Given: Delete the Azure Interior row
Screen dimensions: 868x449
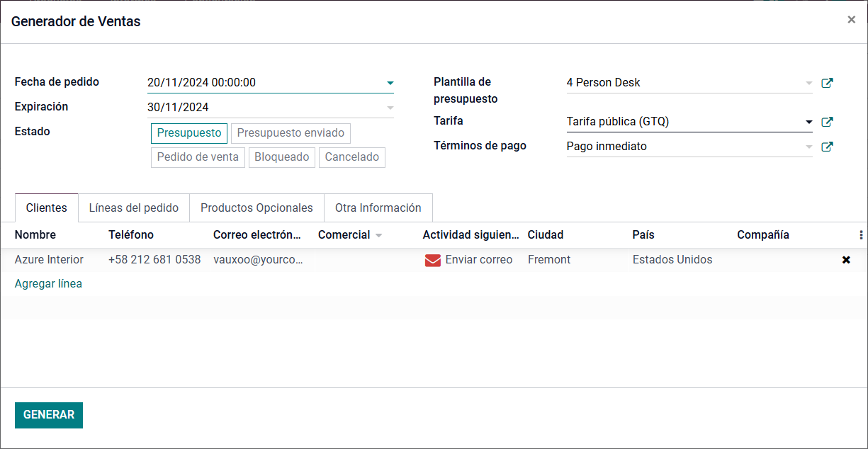Looking at the screenshot, I should [x=845, y=260].
